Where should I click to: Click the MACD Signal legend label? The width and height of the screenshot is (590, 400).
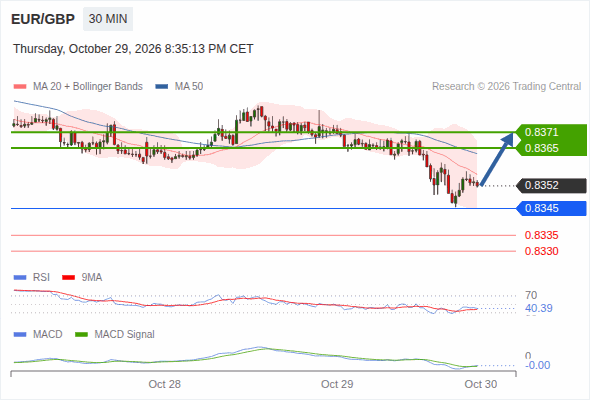click(x=125, y=335)
